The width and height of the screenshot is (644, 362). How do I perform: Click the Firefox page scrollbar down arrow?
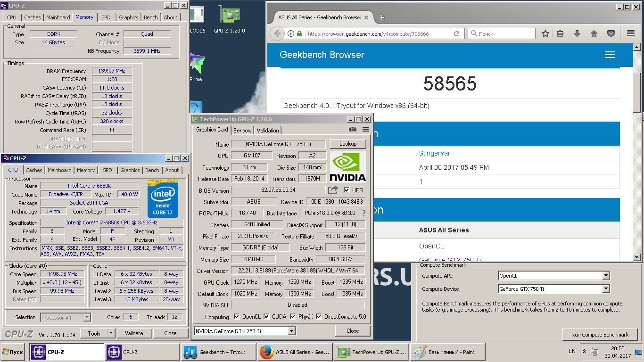[637, 257]
